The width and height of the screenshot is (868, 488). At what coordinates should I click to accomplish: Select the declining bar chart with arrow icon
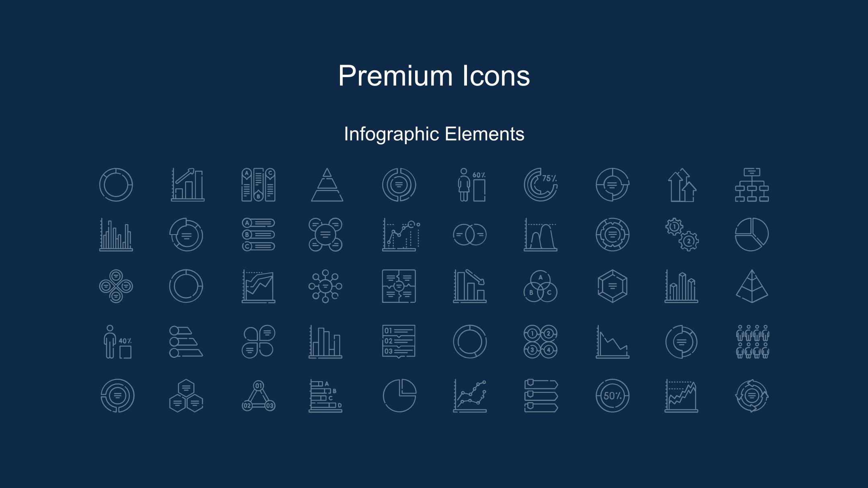[x=470, y=286]
